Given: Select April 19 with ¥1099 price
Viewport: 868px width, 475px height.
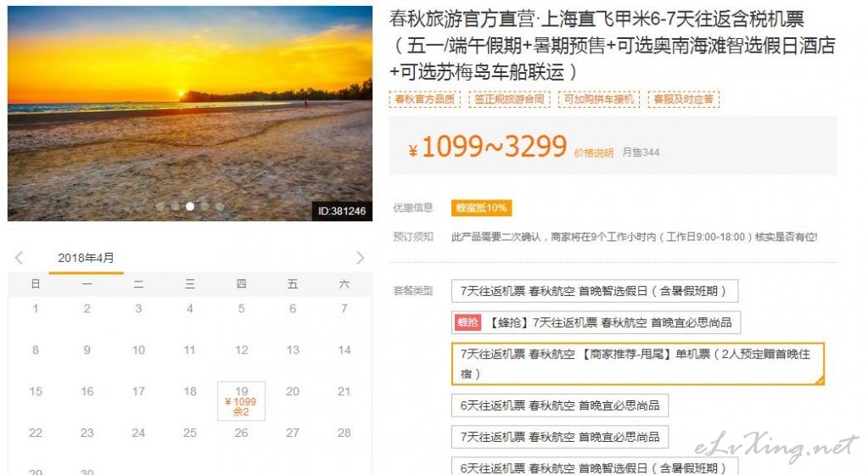Looking at the screenshot, I should (x=241, y=401).
